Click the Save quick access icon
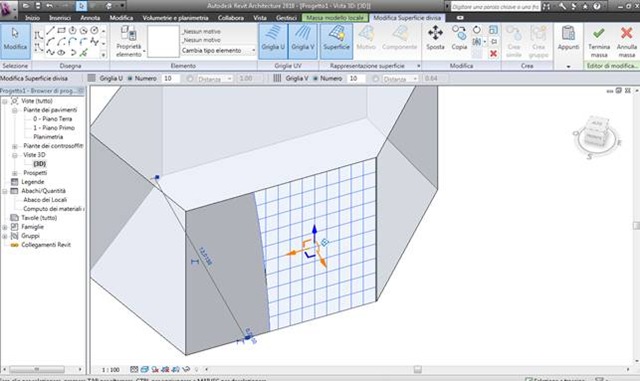 coord(38,6)
